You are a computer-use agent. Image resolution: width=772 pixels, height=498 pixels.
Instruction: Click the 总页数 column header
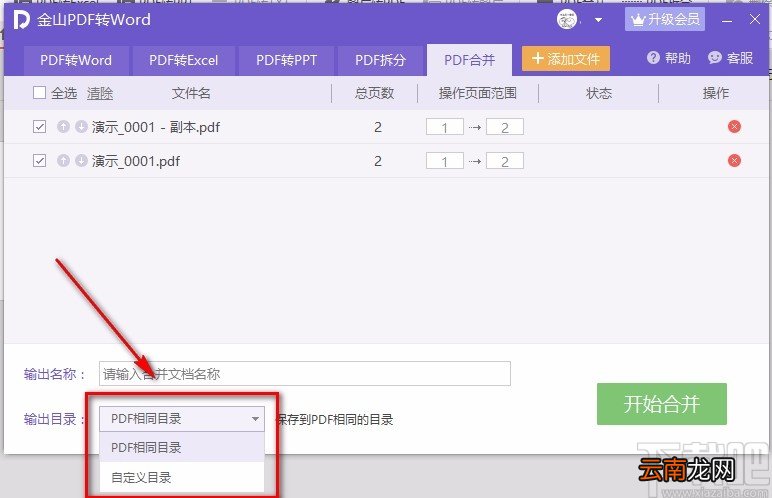tap(375, 93)
